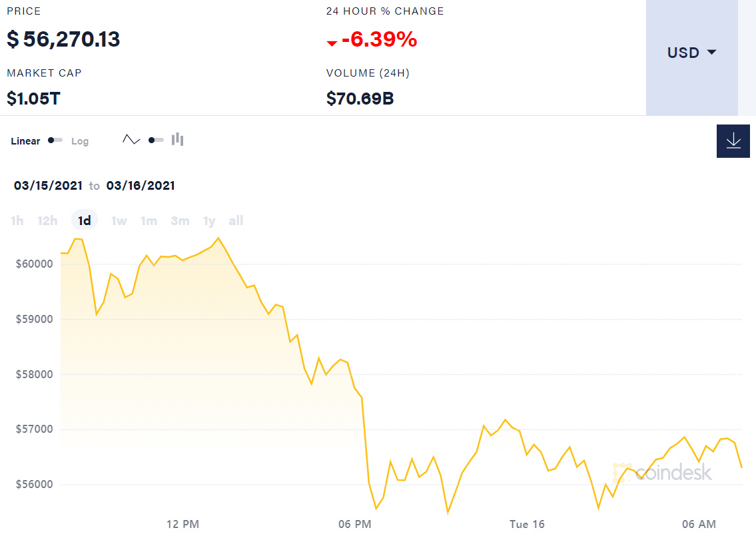Select the 1h time range tab
Viewport: 756px width, 540px height.
coord(17,221)
